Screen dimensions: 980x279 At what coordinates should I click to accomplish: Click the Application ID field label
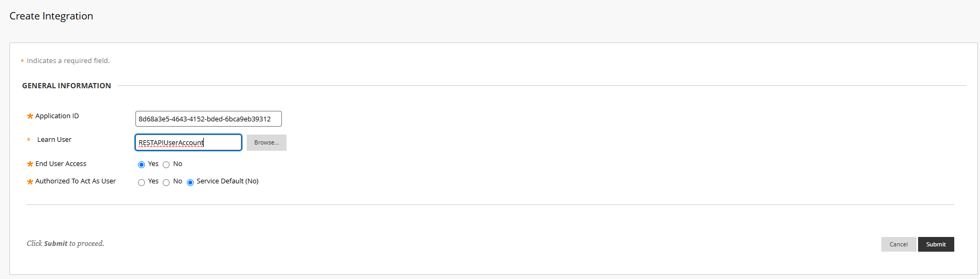[x=57, y=116]
